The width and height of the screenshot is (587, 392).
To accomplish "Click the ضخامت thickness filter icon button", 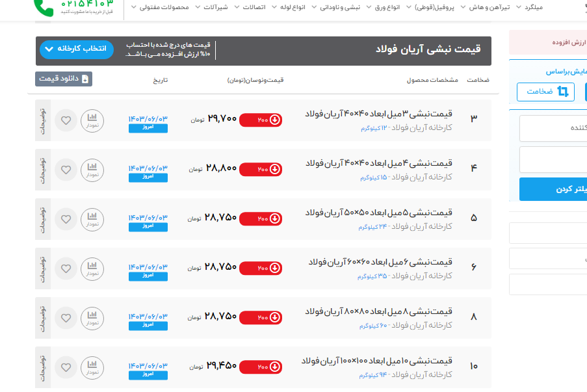I will [546, 92].
